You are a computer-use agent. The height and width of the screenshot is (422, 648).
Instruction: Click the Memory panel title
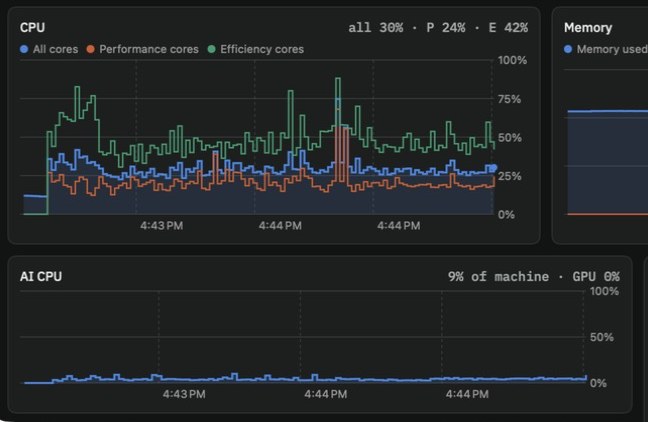588,28
